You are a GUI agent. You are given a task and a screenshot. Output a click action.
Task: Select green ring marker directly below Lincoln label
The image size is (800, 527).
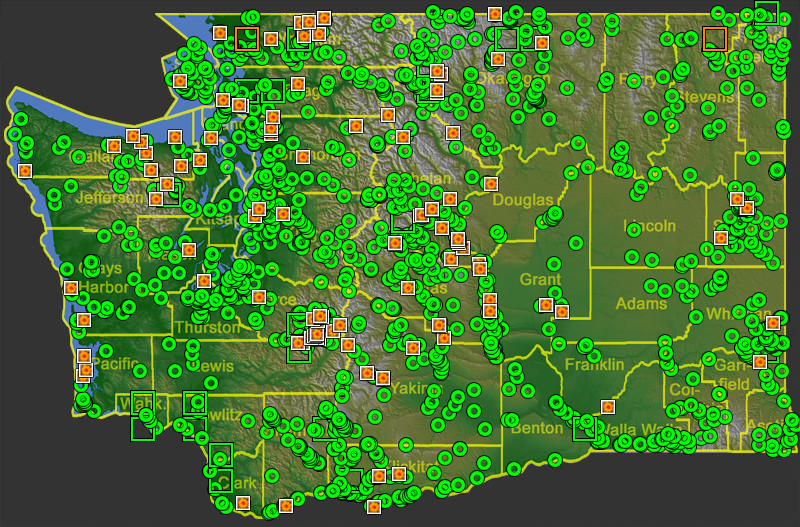pos(651,259)
